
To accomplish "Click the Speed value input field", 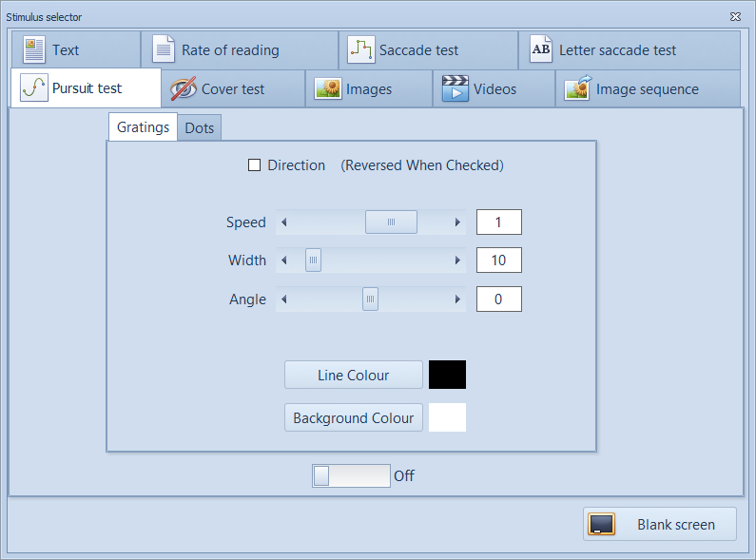I will click(498, 222).
